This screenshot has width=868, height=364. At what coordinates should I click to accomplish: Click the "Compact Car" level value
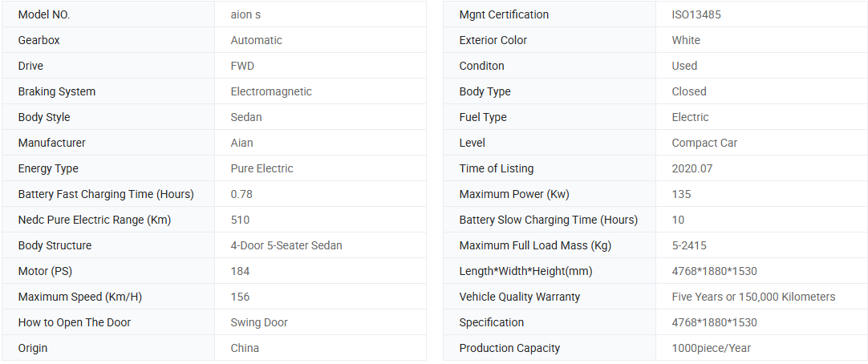(704, 143)
